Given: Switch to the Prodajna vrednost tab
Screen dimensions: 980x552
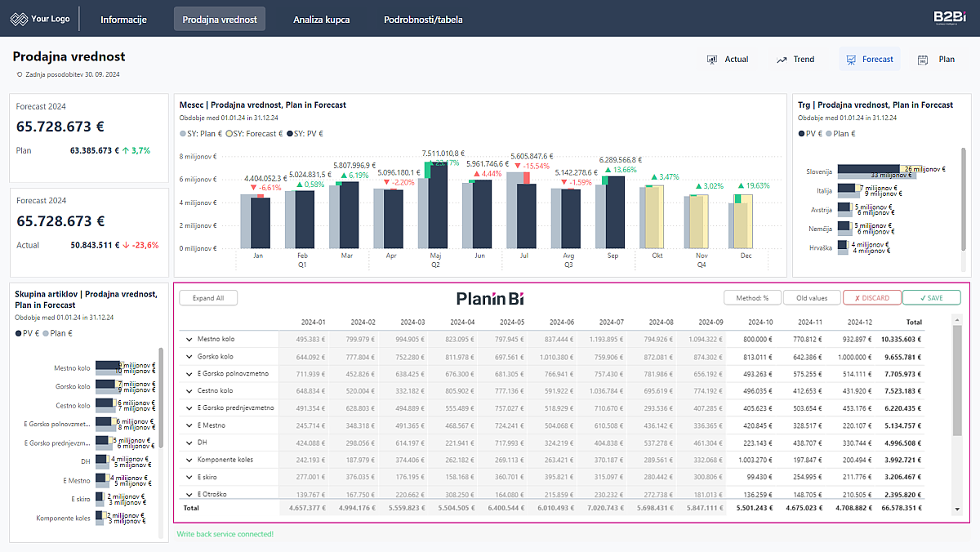Looking at the screenshot, I should point(220,19).
